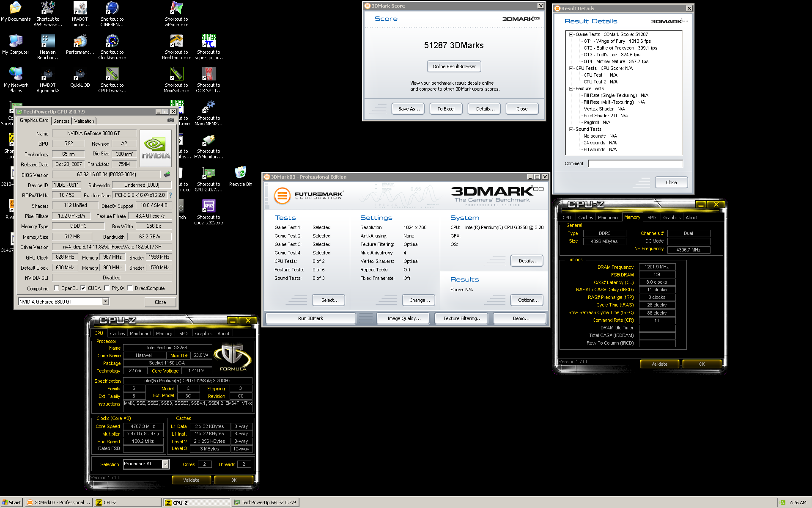This screenshot has width=812, height=508.
Task: Switch to TechPowerUp GPU-Z taskbar item
Action: pos(265,502)
